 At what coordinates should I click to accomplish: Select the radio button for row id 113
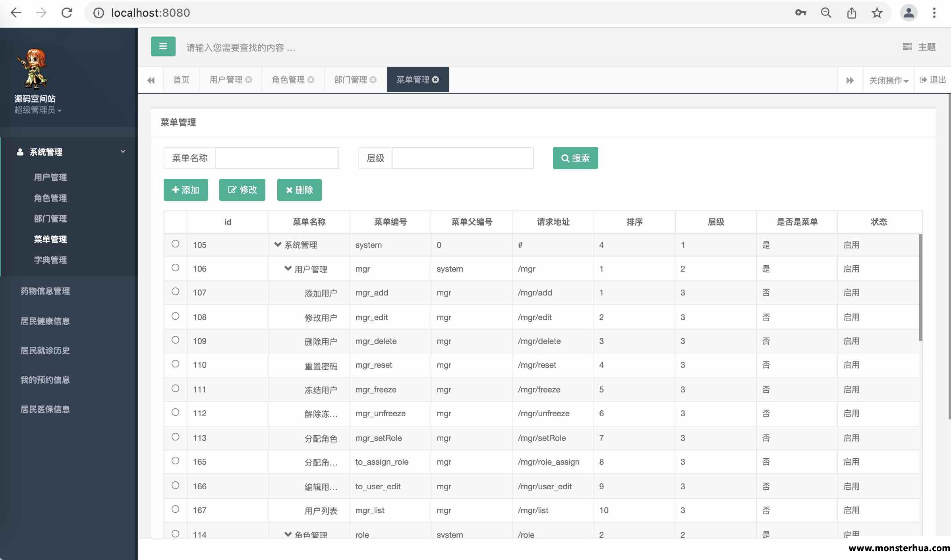click(x=175, y=437)
